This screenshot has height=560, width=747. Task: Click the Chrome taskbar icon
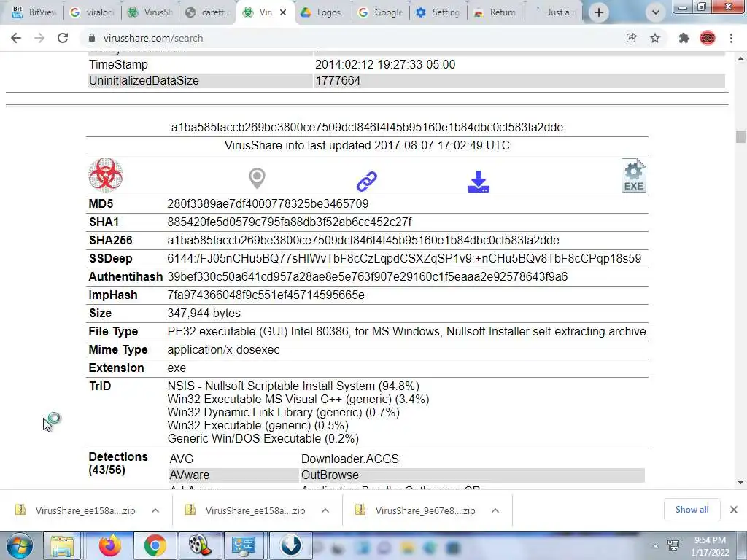click(155, 545)
